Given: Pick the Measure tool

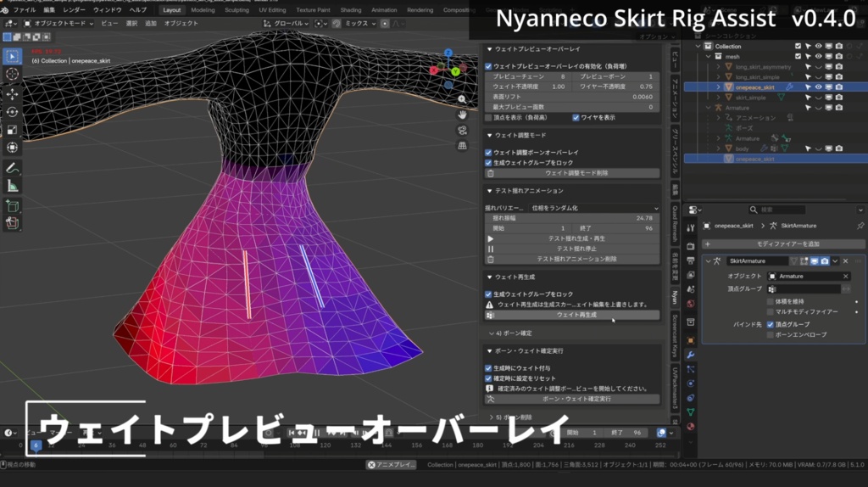Looking at the screenshot, I should coord(12,186).
